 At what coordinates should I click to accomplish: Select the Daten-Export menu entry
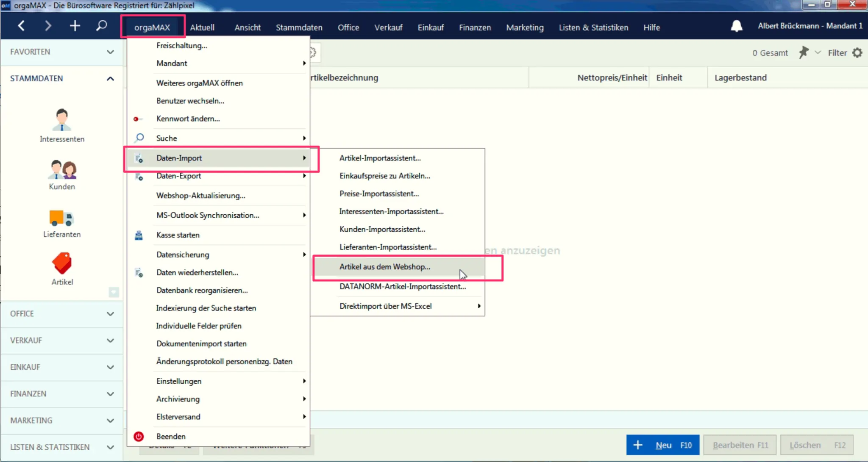[219, 176]
